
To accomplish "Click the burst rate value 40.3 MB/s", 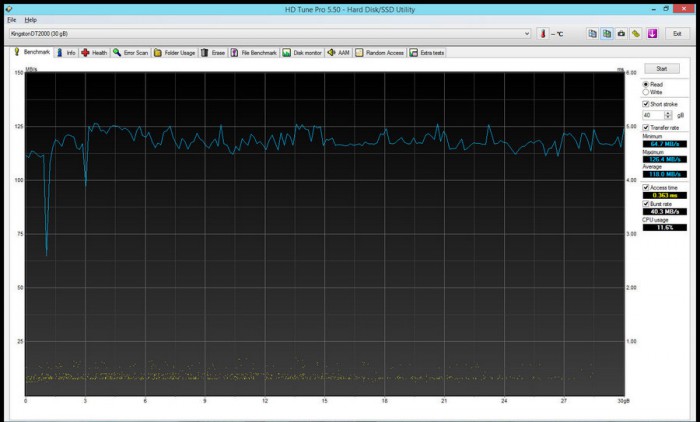I will tap(665, 212).
